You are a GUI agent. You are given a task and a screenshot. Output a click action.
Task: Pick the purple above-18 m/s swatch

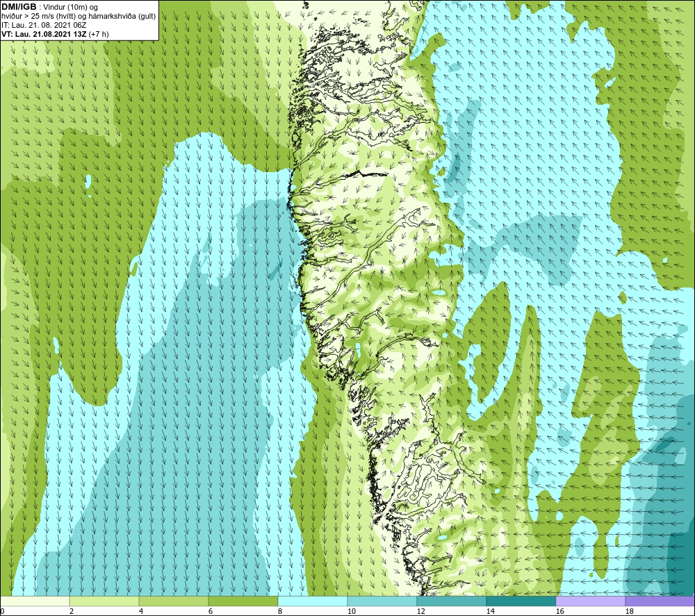coord(660,601)
